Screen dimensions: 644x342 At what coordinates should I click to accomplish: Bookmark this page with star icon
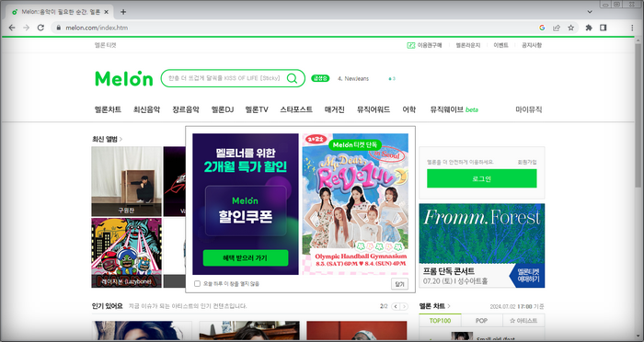[x=571, y=28]
